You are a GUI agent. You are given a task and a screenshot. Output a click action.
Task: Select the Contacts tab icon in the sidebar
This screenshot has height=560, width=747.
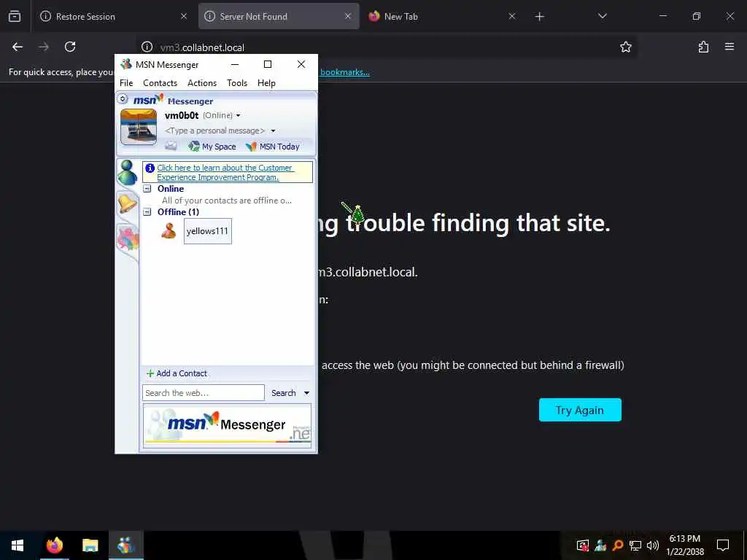pos(127,172)
